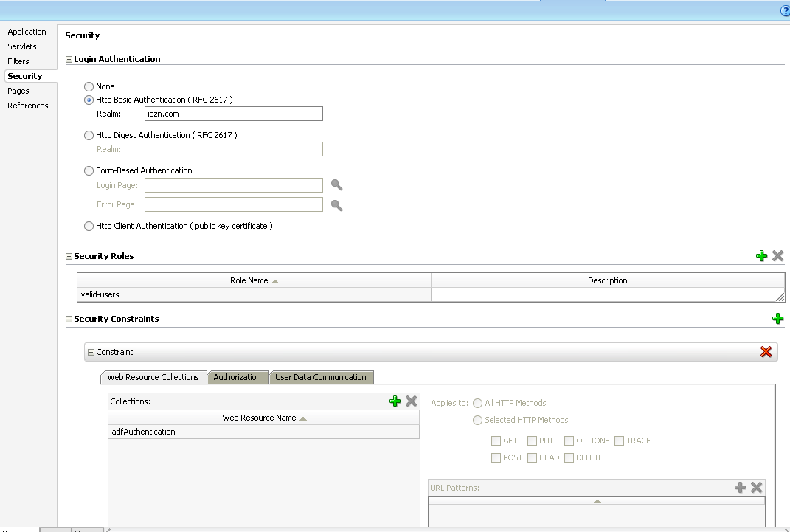Go to the Pages section
790x532 pixels.
coord(18,91)
